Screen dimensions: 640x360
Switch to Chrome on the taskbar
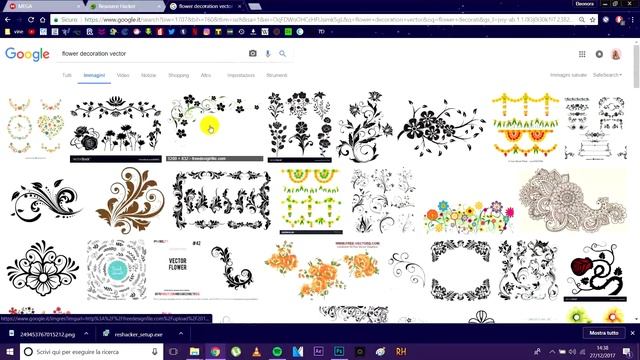coord(216,351)
